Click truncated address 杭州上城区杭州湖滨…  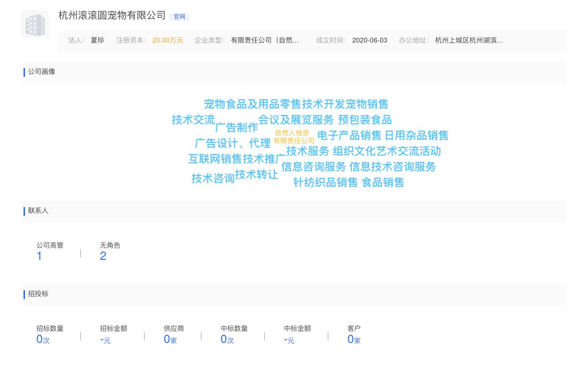[x=469, y=41]
